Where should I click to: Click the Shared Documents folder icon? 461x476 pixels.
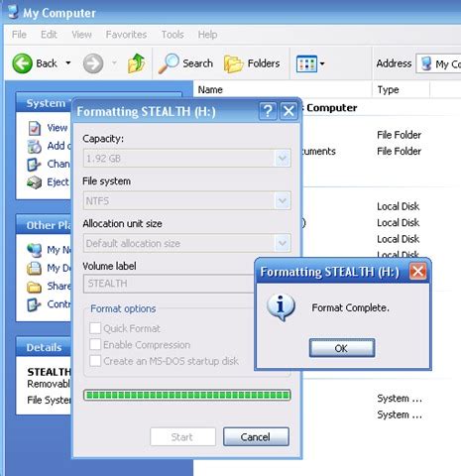[34, 287]
